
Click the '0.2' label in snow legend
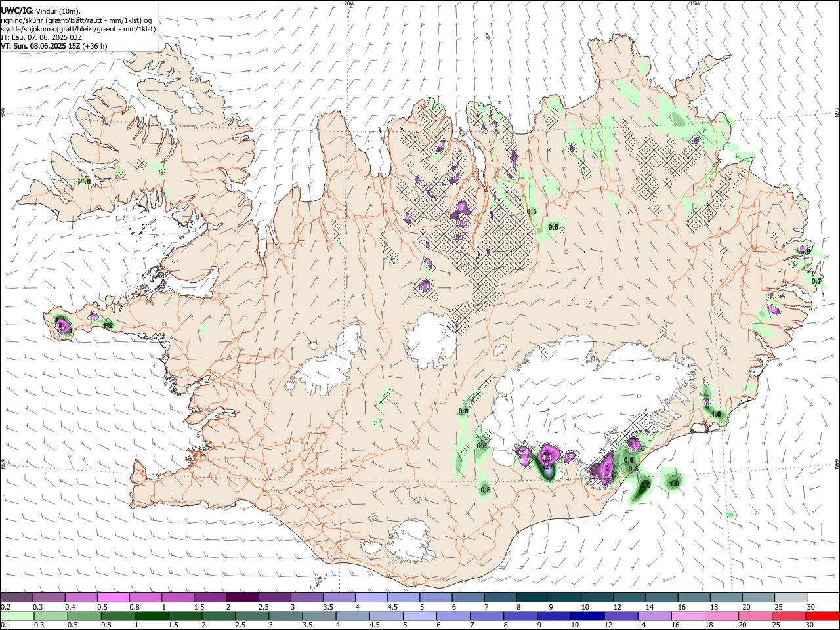pyautogui.click(x=5, y=607)
